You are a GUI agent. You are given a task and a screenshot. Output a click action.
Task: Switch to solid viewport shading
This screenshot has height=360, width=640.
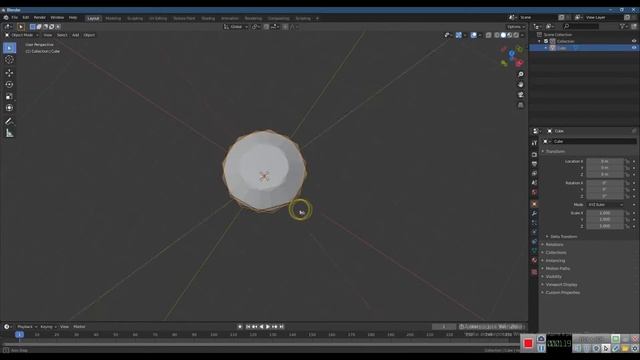[x=503, y=35]
